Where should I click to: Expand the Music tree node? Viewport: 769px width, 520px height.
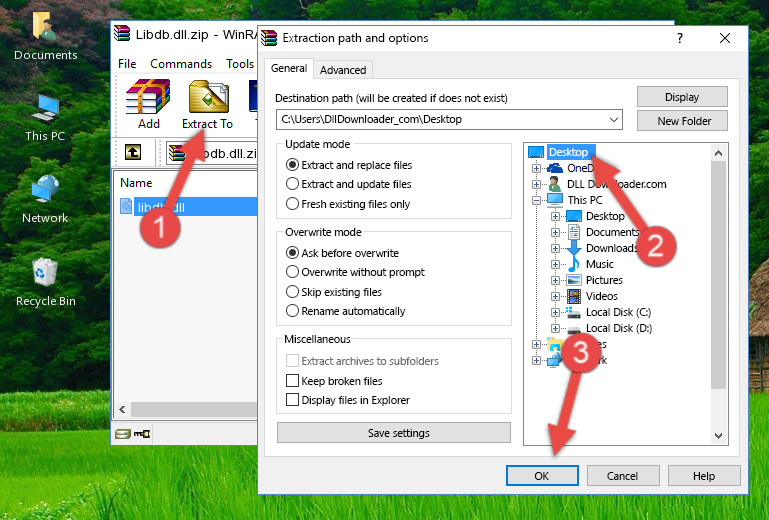(x=555, y=264)
